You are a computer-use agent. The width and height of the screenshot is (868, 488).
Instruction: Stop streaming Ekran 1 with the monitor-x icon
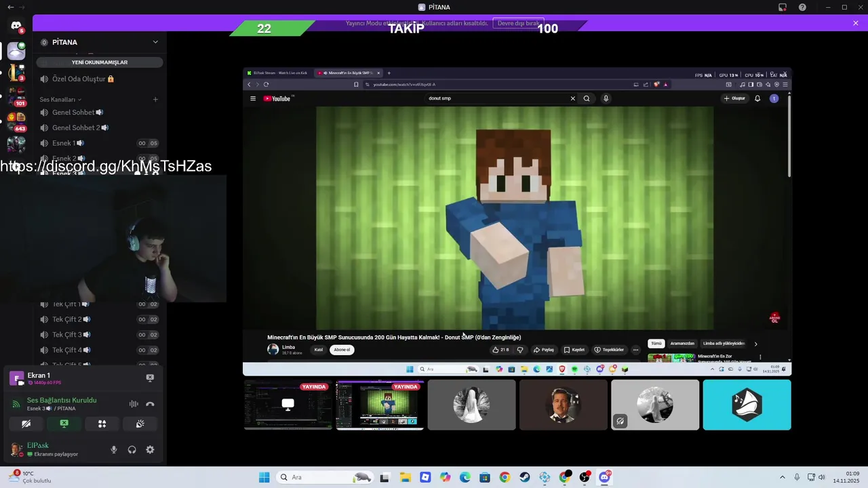coord(150,378)
